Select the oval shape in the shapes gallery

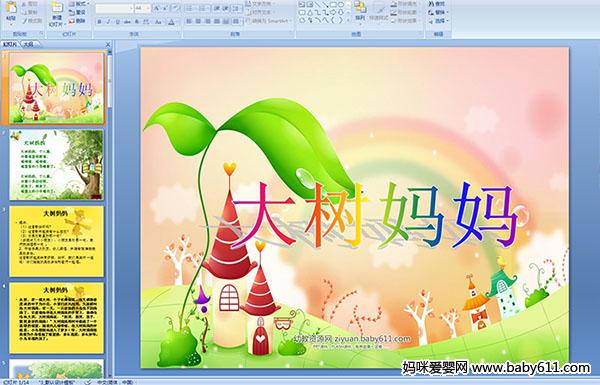(341, 5)
